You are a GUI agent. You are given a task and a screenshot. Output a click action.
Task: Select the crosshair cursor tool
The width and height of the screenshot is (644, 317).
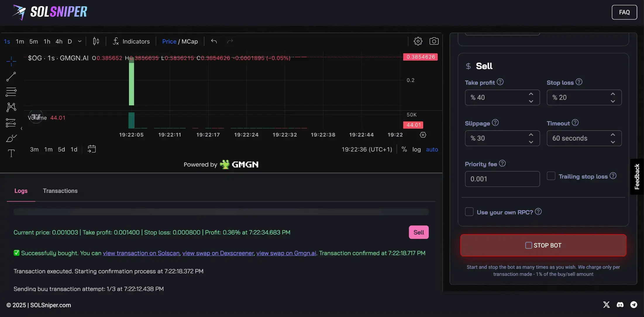click(11, 61)
